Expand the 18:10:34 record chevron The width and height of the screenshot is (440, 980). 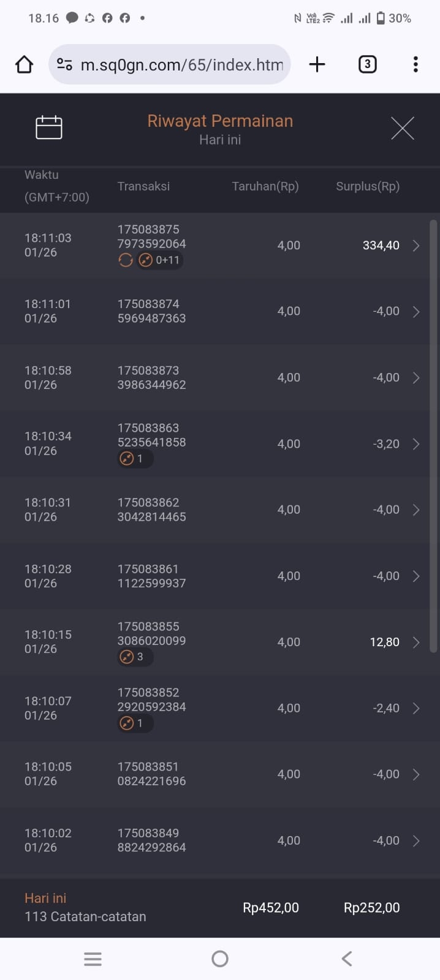pos(416,444)
